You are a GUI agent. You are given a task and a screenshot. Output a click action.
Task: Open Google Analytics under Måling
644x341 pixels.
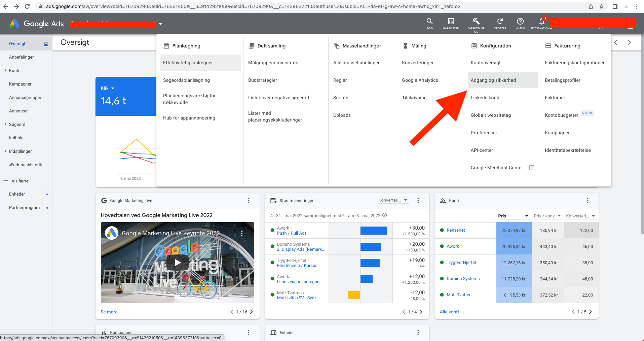click(420, 80)
